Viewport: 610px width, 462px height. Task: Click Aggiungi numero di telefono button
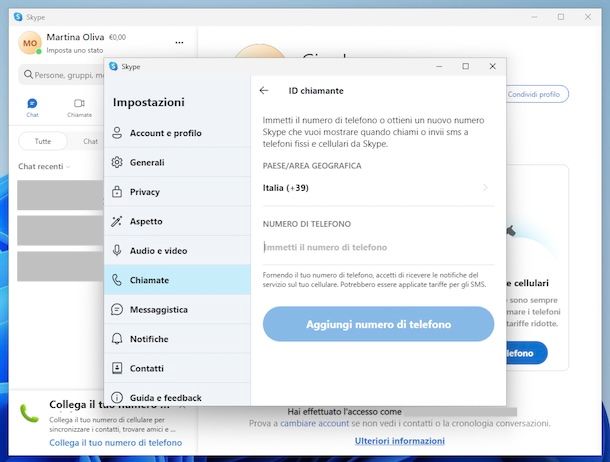click(378, 324)
